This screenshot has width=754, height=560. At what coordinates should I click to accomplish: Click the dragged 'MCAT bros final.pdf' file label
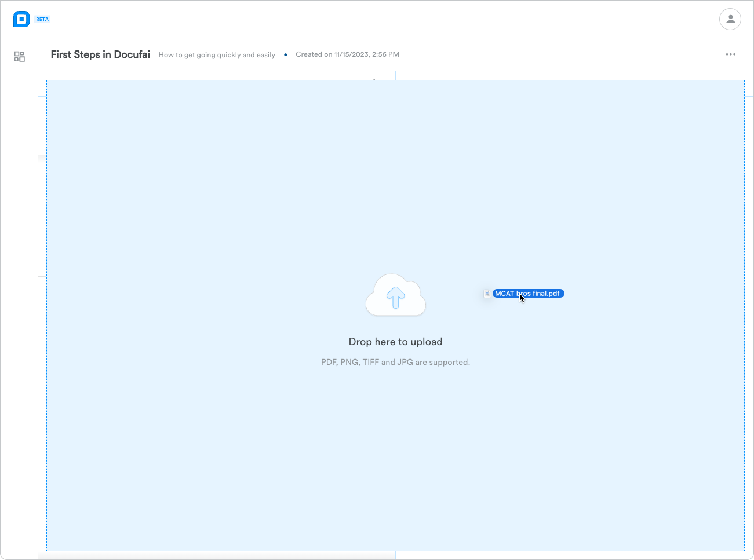(x=528, y=294)
